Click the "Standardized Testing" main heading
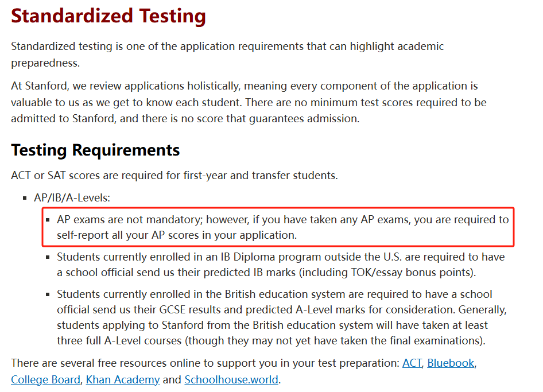 pyautogui.click(x=108, y=15)
